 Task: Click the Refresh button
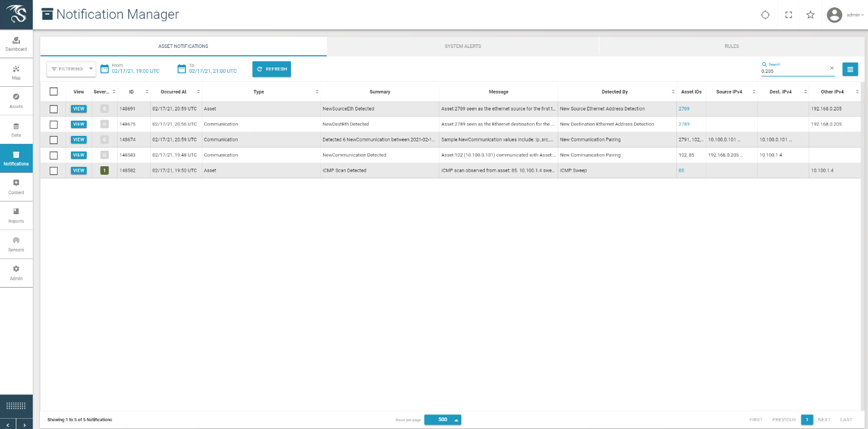(272, 69)
